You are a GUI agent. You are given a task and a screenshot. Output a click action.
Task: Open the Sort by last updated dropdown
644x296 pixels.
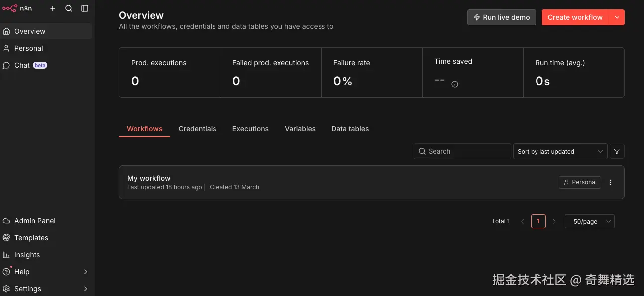(560, 151)
